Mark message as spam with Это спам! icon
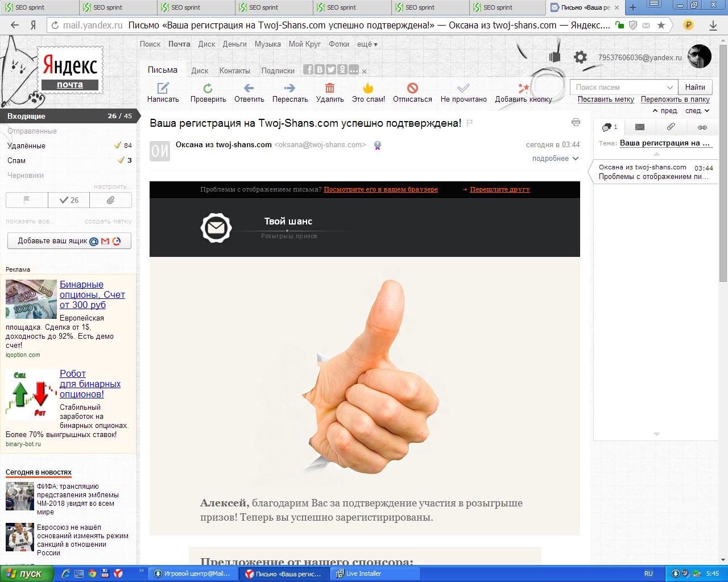 click(369, 88)
